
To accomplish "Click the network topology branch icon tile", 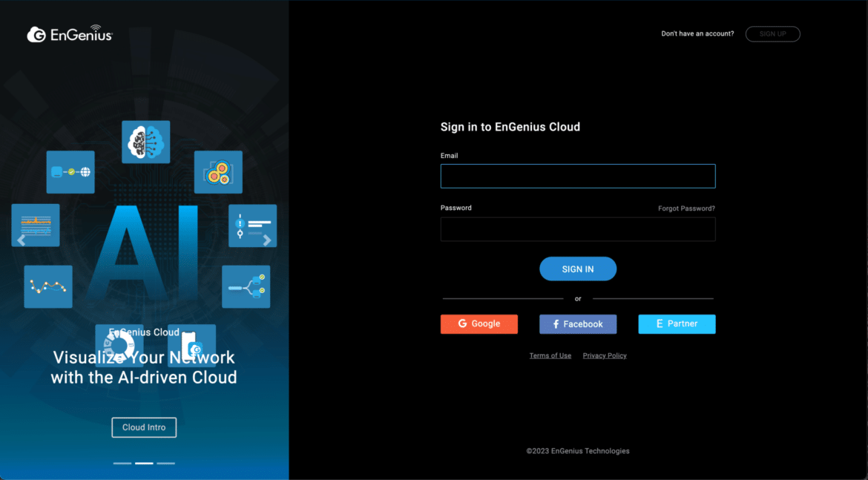I will coord(246,287).
